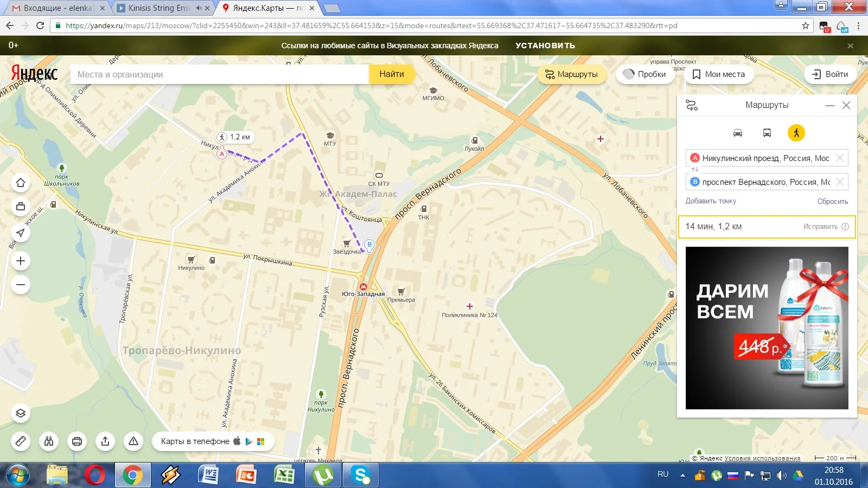Click the browser back arrow
The height and width of the screenshot is (488, 868).
[10, 25]
